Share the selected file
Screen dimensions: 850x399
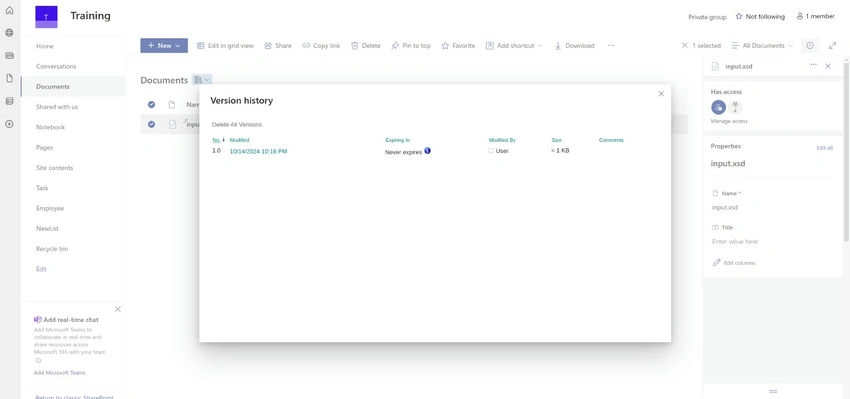[x=278, y=46]
